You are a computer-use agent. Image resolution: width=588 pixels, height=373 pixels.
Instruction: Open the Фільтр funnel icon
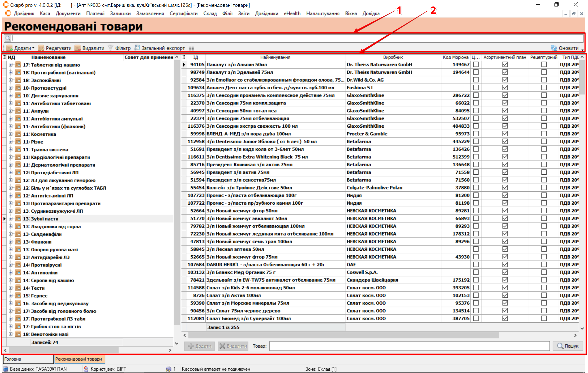tap(110, 48)
